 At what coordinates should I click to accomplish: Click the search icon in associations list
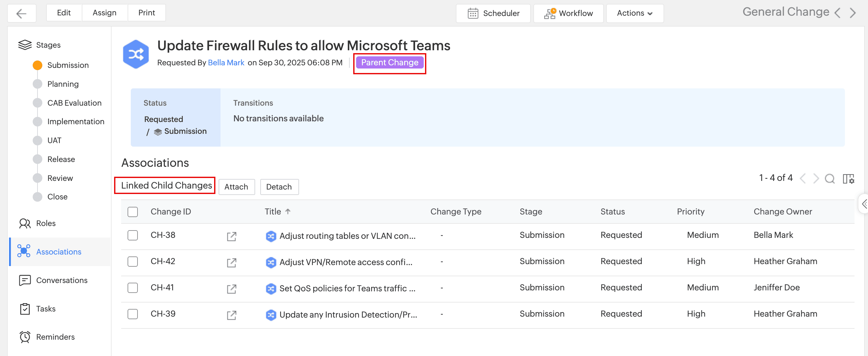coord(830,179)
